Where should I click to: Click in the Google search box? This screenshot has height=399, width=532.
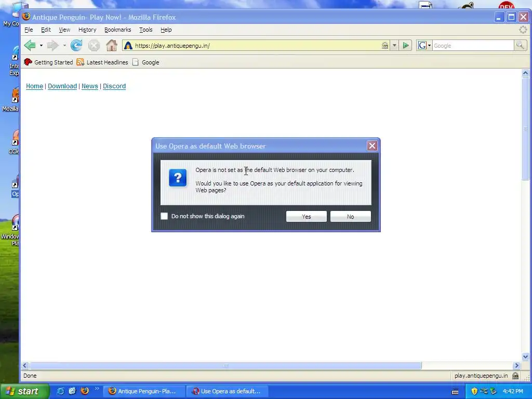[473, 46]
